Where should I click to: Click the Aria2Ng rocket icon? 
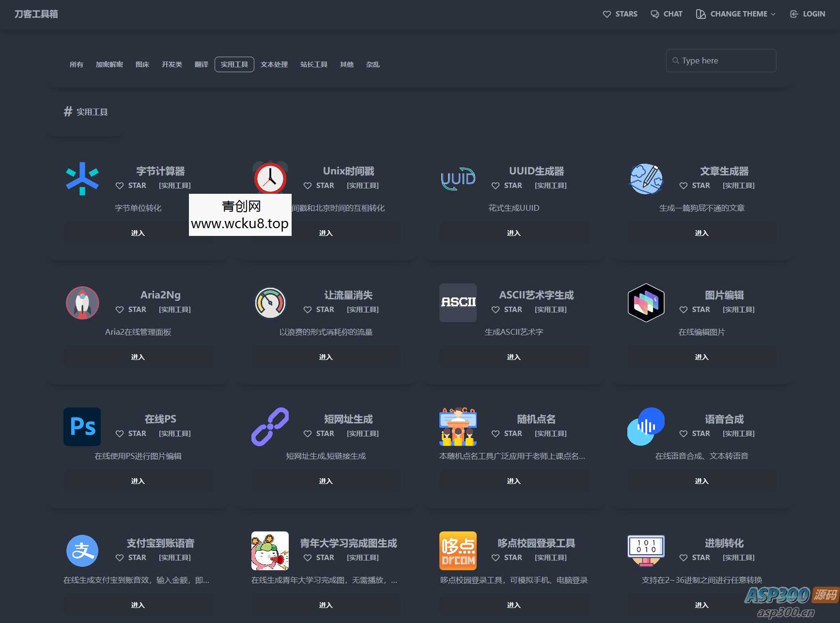click(x=82, y=302)
